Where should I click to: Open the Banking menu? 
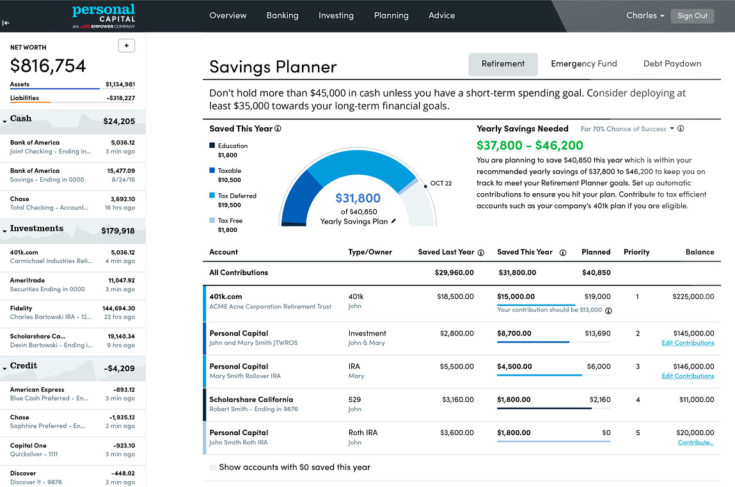click(x=282, y=15)
